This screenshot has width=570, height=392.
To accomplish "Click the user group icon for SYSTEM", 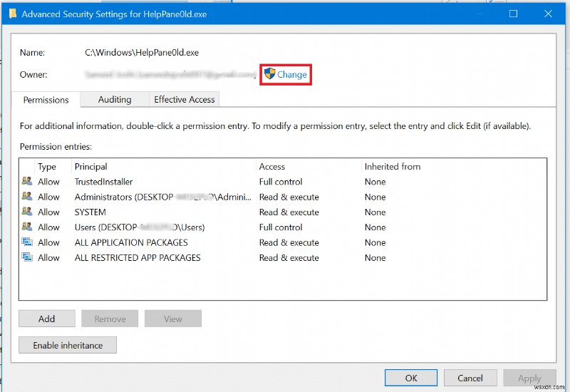I will 27,211.
